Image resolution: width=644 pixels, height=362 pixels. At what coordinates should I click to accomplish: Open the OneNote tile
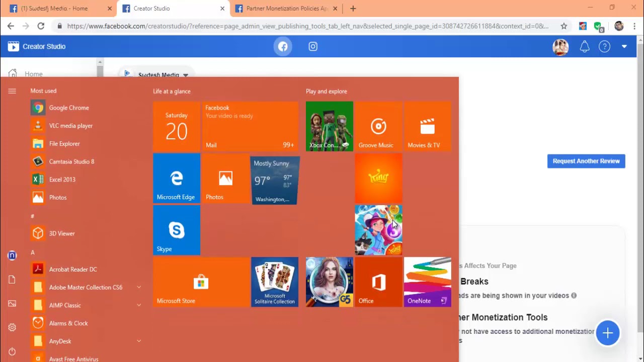point(428,282)
